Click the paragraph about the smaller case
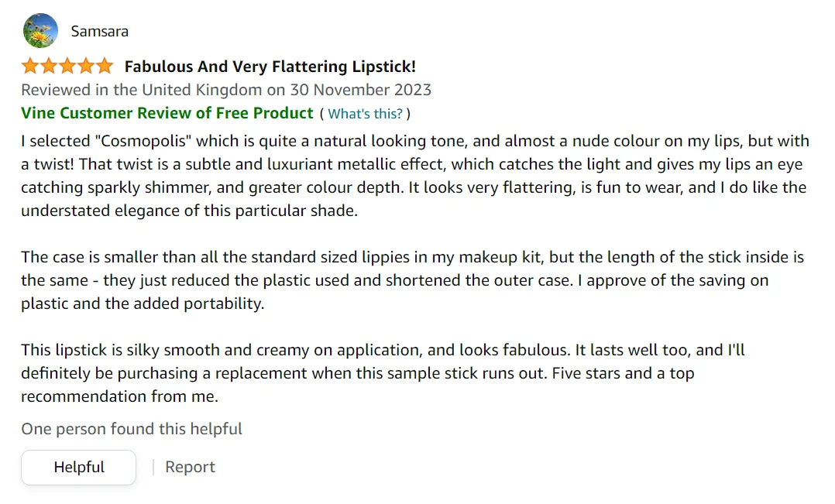Screen dimensions: 835x504 point(412,280)
